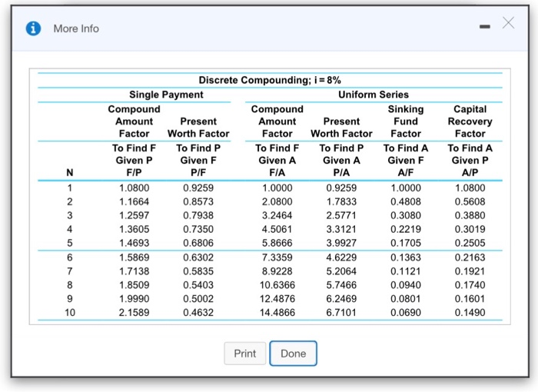Image resolution: width=538 pixels, height=392 pixels.
Task: Click the P/A value 3.9927
Action: pyautogui.click(x=341, y=243)
